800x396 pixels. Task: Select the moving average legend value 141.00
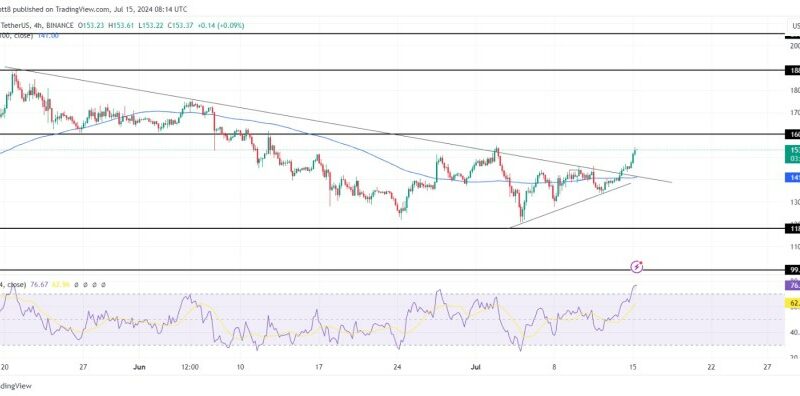pos(48,36)
